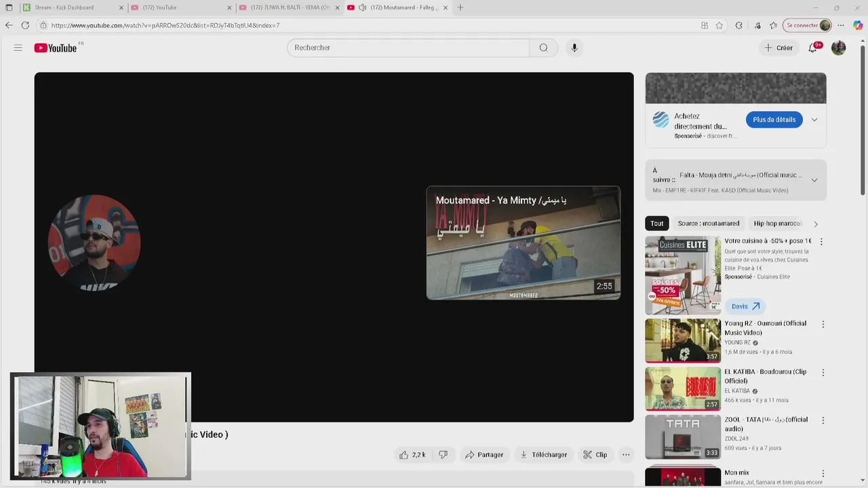
Task: Open options menu for Cuisines Elite ad
Action: coord(821,241)
